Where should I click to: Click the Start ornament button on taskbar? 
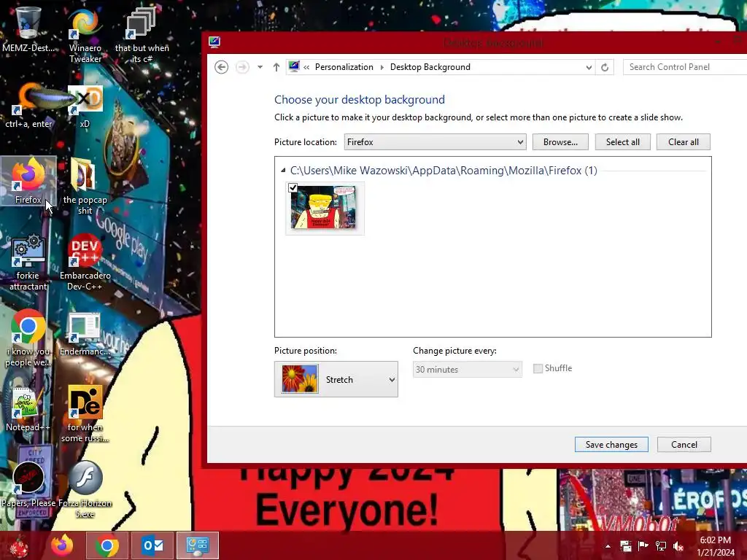pos(20,545)
